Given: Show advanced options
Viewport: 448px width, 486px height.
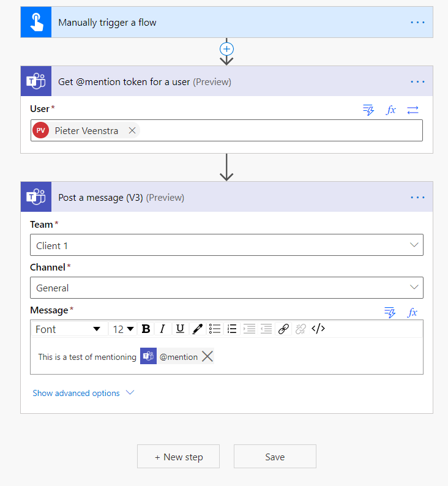Looking at the screenshot, I should click(x=83, y=393).
